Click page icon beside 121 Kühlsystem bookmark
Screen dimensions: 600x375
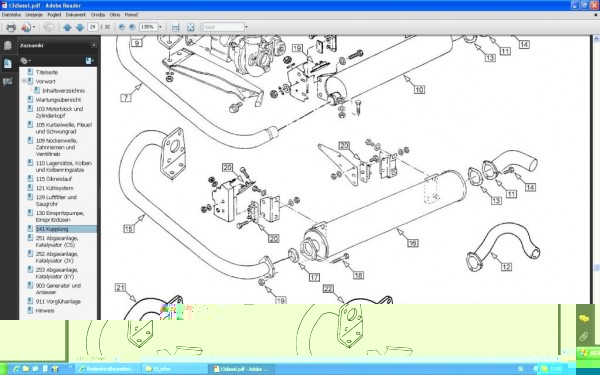[x=30, y=188]
